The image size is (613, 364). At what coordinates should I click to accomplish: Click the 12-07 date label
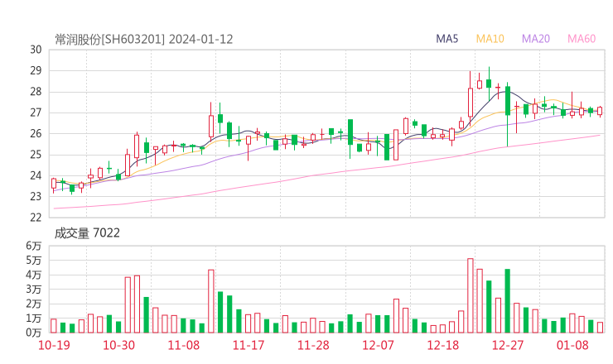[x=378, y=345]
